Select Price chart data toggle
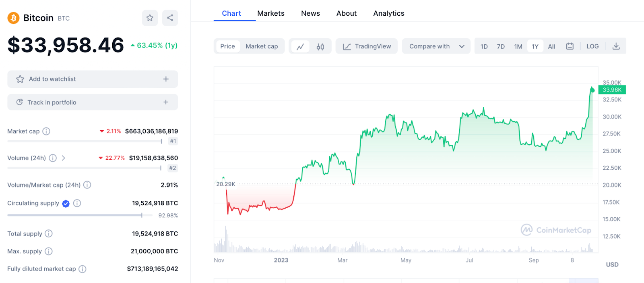Viewport: 644px width, 283px height. click(227, 46)
